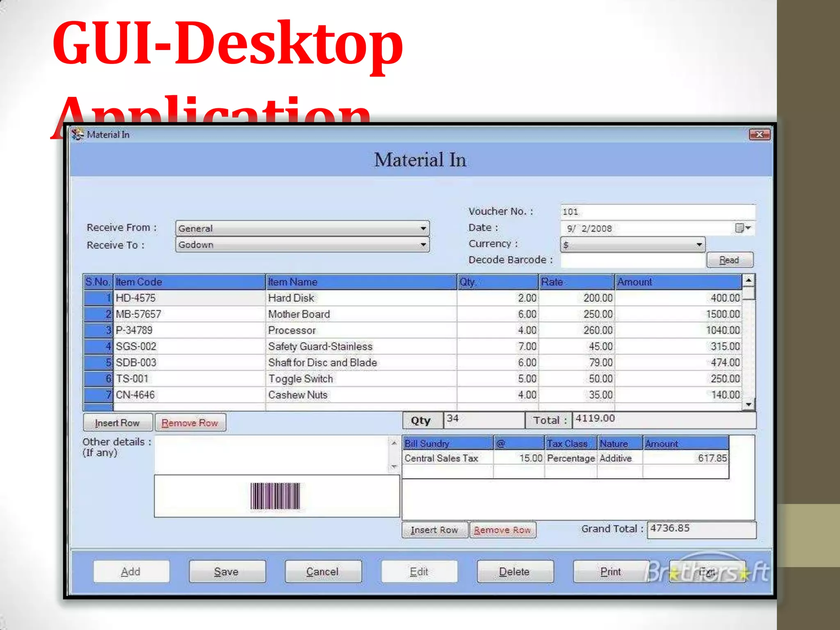This screenshot has height=630, width=840.
Task: Click item code cell SDB-003
Action: [x=189, y=363]
